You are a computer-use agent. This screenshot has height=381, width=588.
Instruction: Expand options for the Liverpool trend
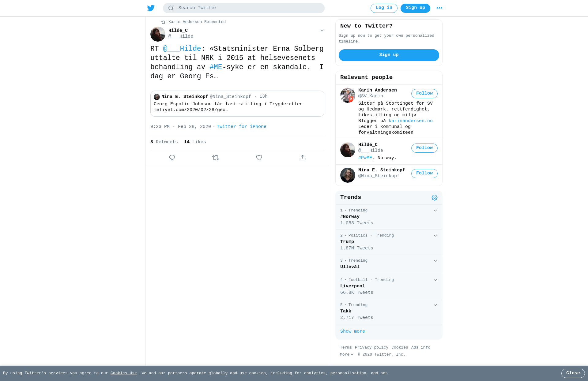click(435, 280)
